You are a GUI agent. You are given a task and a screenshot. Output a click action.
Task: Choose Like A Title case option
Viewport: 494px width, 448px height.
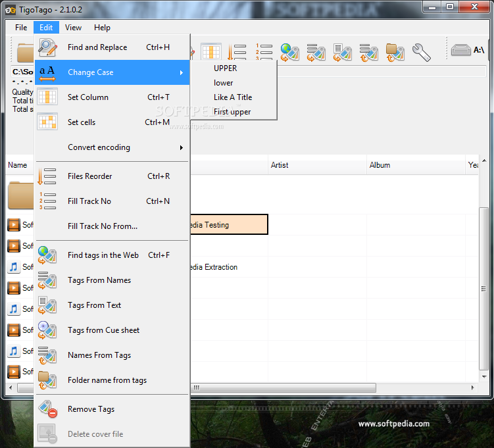[233, 97]
